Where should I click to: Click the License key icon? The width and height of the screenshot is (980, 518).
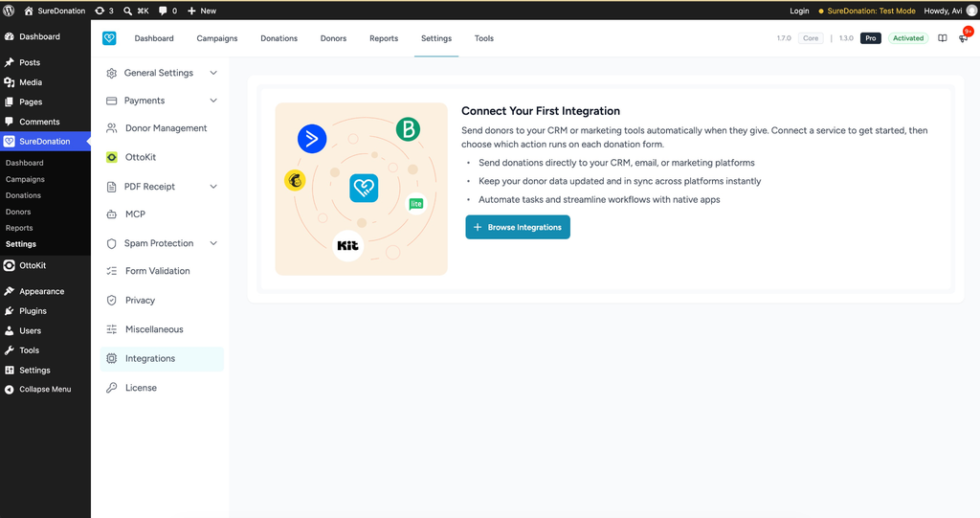111,388
